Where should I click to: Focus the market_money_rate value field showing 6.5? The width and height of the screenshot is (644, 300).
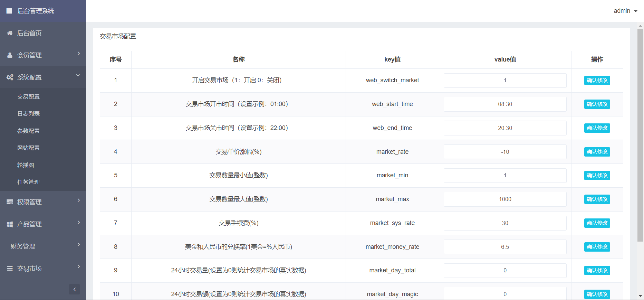tap(505, 247)
